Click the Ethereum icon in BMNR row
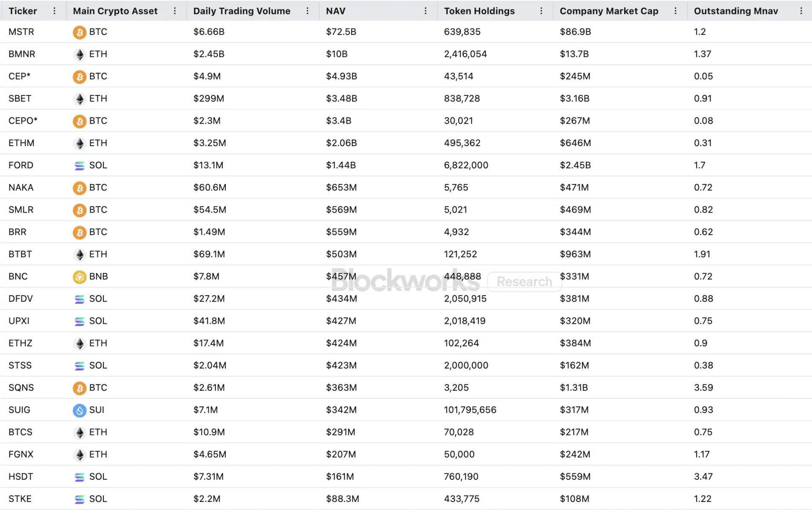The height and width of the screenshot is (510, 812). coord(79,54)
